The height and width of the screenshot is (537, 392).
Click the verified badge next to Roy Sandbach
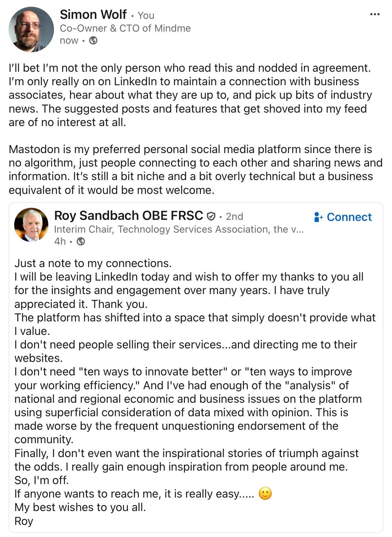click(x=211, y=216)
